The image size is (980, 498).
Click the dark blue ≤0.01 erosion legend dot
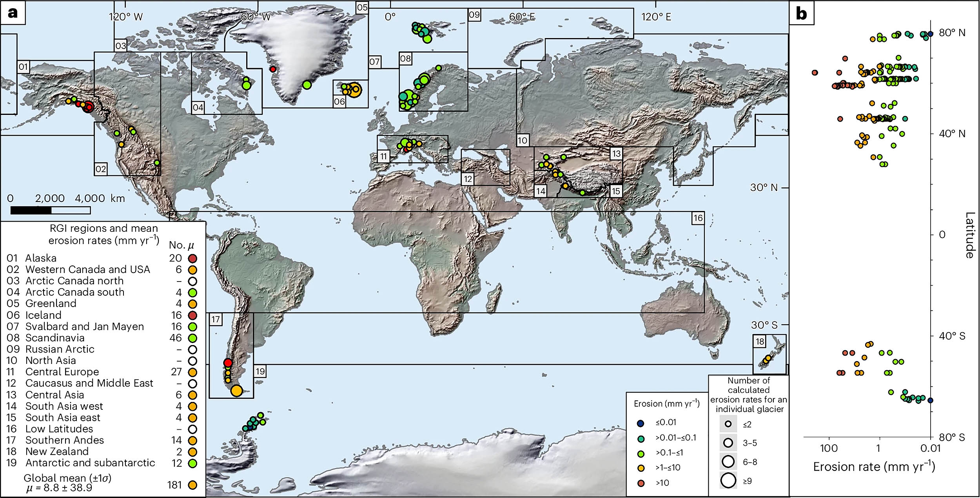641,423
